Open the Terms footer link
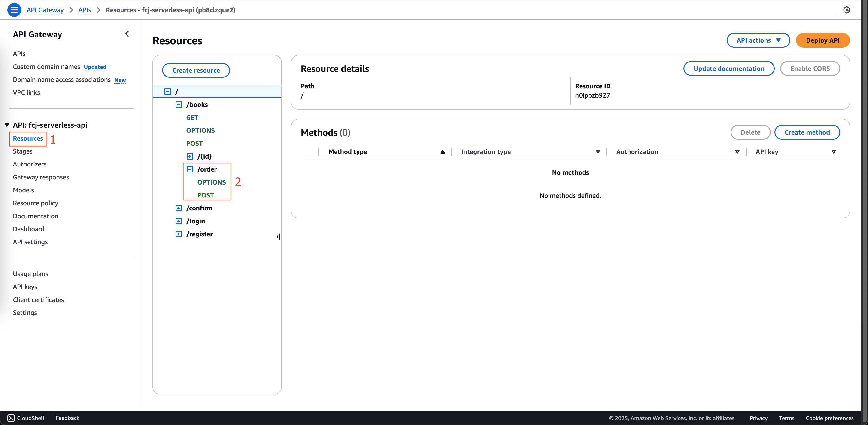Image resolution: width=868 pixels, height=425 pixels. point(786,418)
